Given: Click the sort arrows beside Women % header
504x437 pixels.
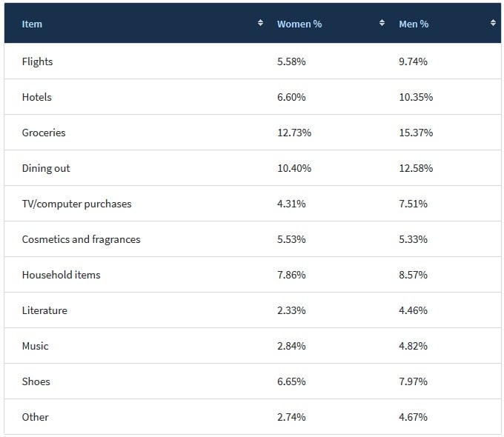Looking at the screenshot, I should (382, 23).
